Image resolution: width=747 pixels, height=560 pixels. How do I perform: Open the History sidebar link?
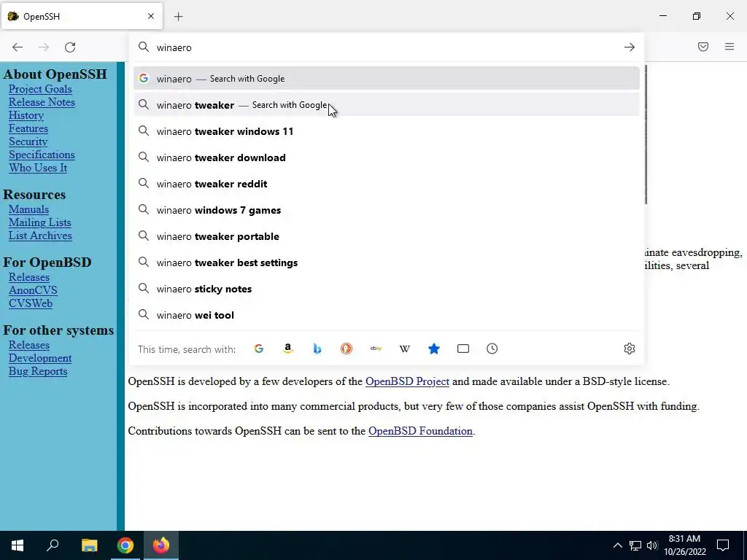(x=26, y=115)
